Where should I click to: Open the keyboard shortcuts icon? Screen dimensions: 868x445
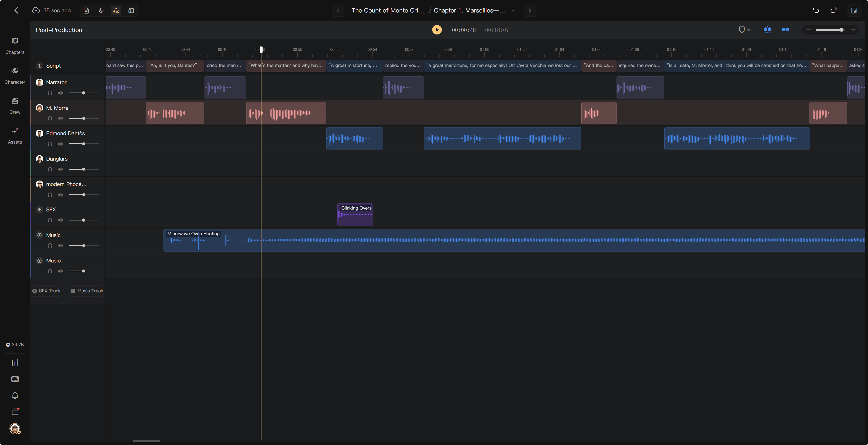pyautogui.click(x=15, y=379)
